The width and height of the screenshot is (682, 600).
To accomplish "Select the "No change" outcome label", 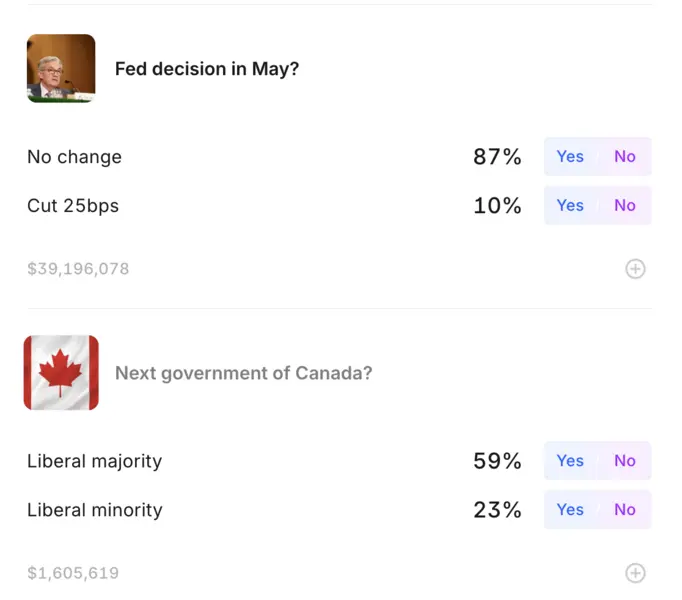I will 75,157.
